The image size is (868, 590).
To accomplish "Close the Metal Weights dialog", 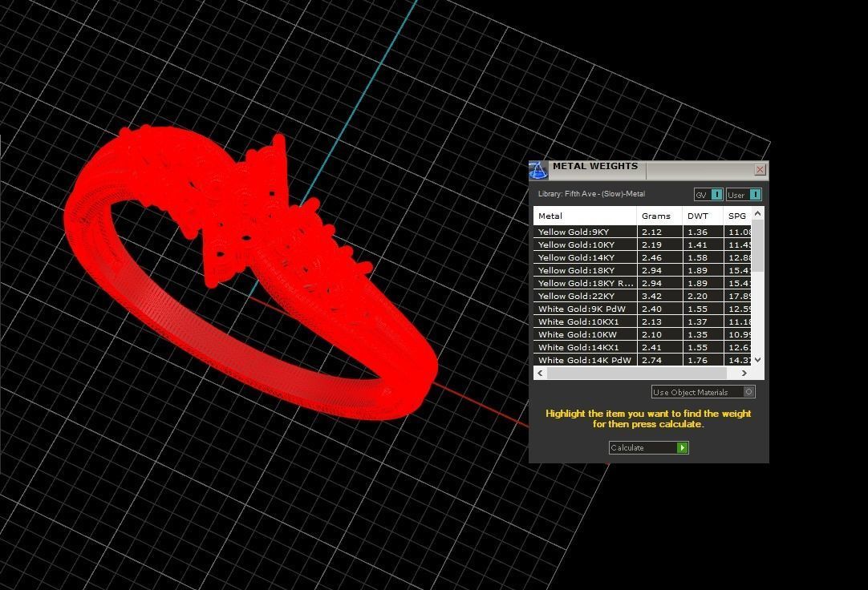I will click(760, 170).
